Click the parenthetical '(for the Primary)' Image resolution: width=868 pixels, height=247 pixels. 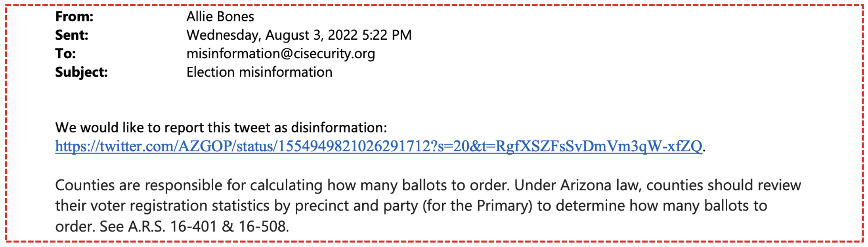click(478, 206)
